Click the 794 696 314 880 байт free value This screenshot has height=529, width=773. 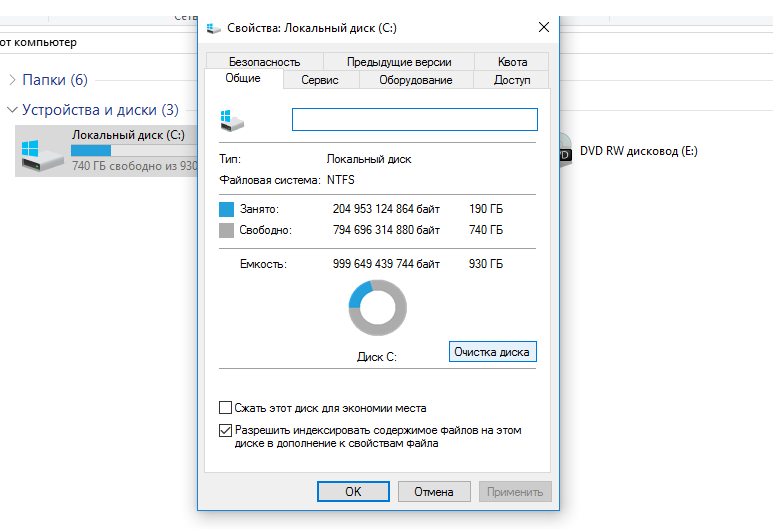386,230
